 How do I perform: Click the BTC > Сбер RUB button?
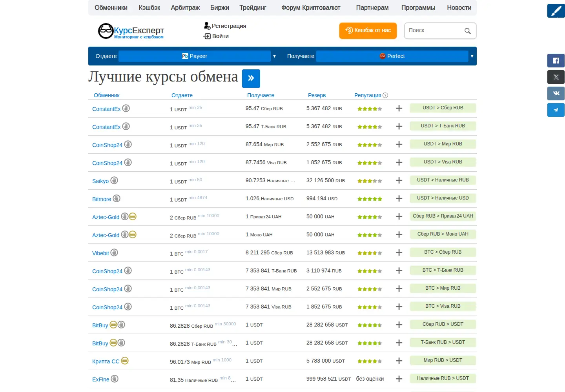click(443, 252)
